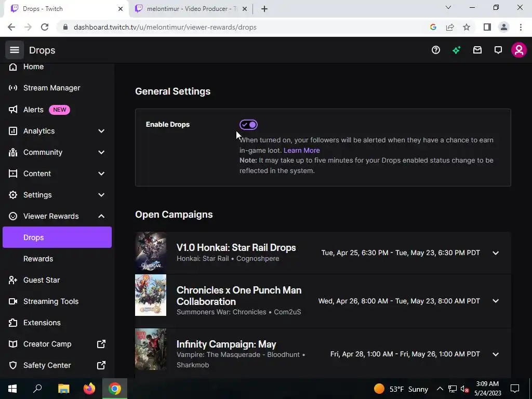Open the Chrome three-dot menu
The image size is (532, 399).
click(521, 27)
